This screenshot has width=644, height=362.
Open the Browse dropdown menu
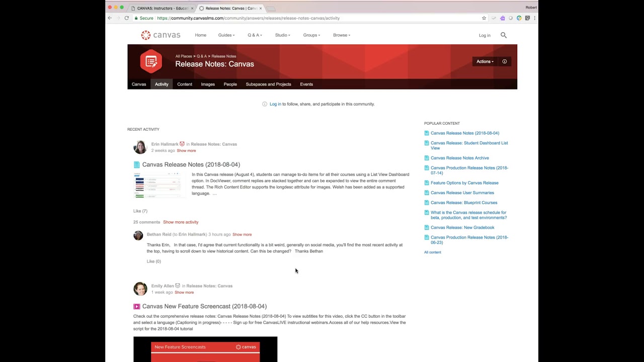tap(342, 35)
